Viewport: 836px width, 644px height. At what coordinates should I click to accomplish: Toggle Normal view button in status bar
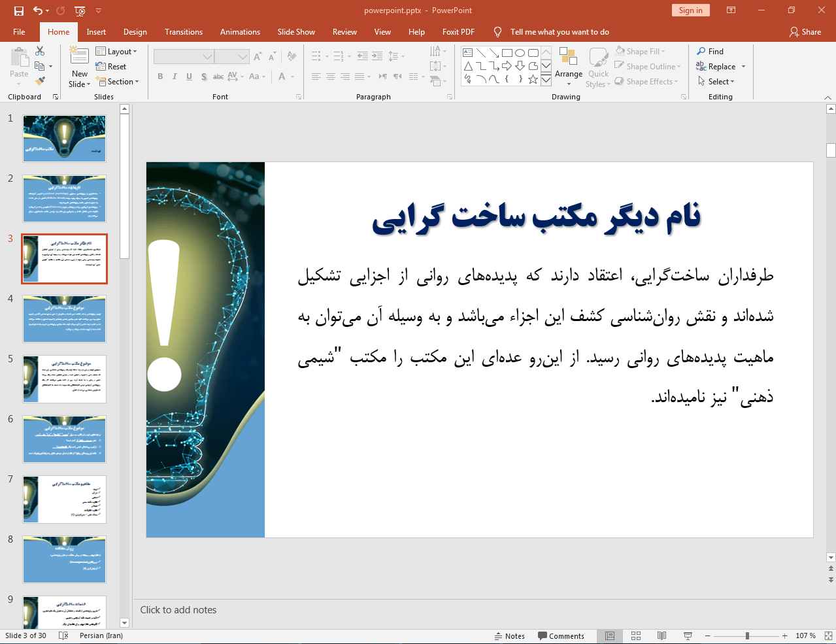pos(610,636)
